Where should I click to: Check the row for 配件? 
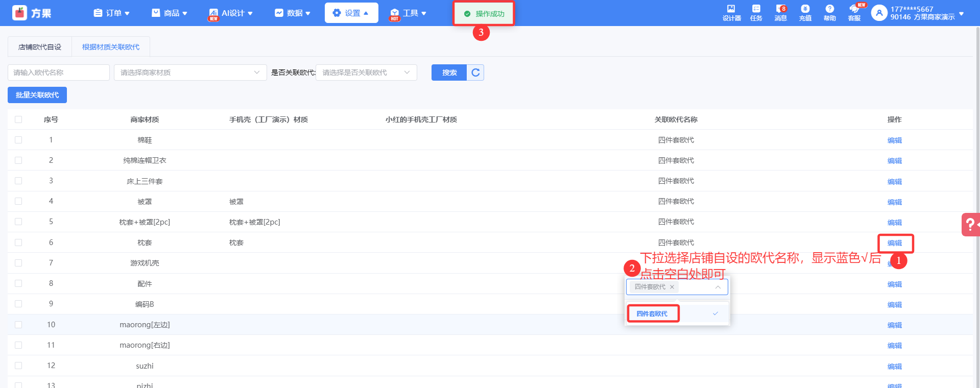(x=18, y=283)
